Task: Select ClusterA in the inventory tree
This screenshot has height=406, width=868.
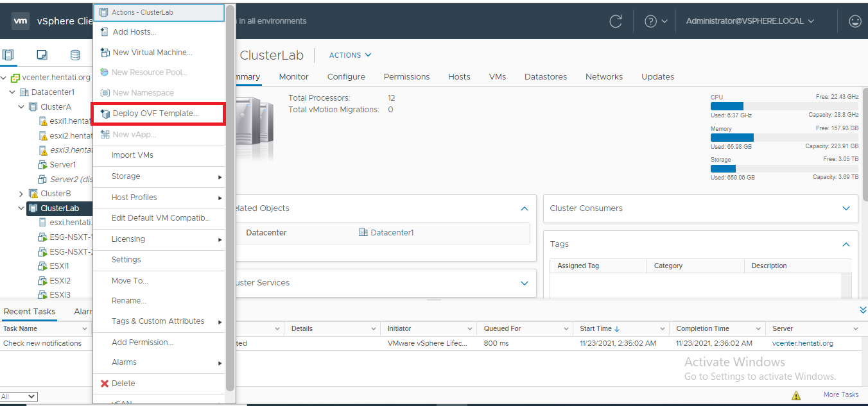Action: [x=56, y=106]
